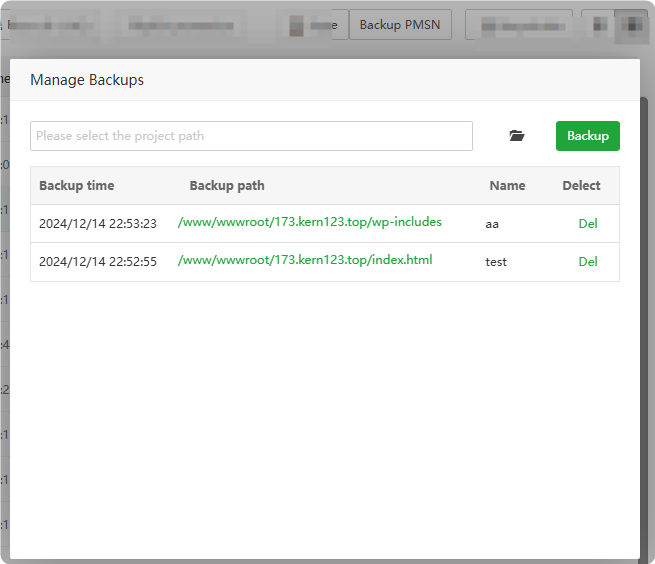Screen dimensions: 655x564
Task: Click the project path input field
Action: click(251, 136)
